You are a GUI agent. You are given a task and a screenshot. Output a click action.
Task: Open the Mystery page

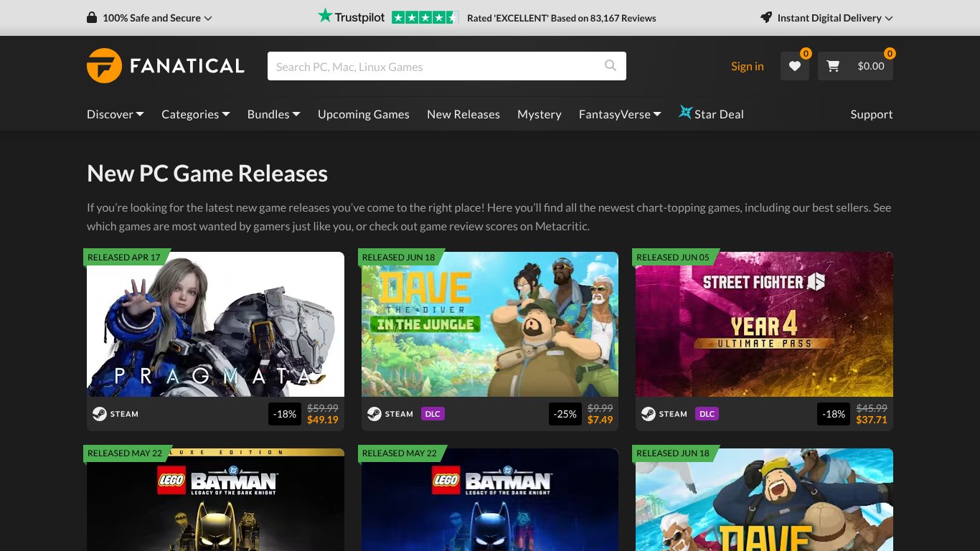pos(540,114)
